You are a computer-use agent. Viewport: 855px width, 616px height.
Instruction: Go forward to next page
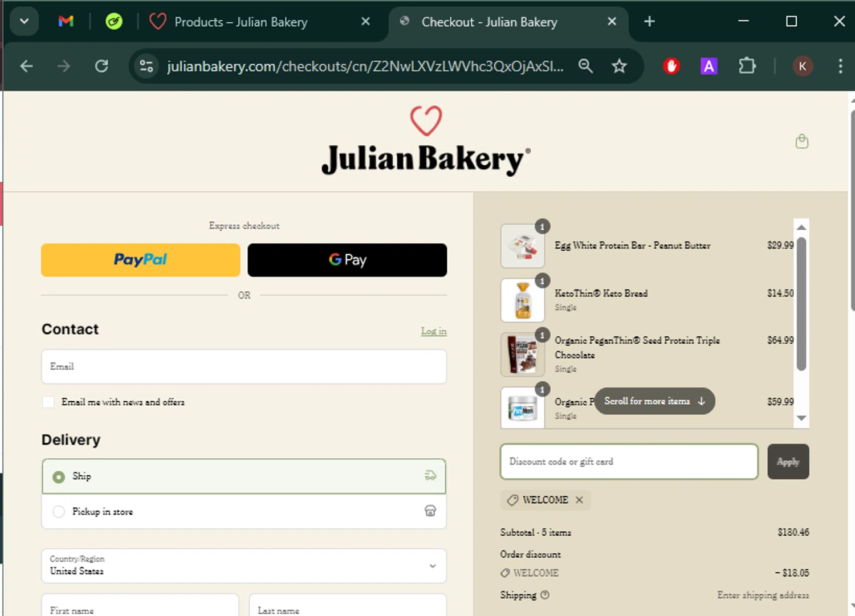pyautogui.click(x=64, y=66)
